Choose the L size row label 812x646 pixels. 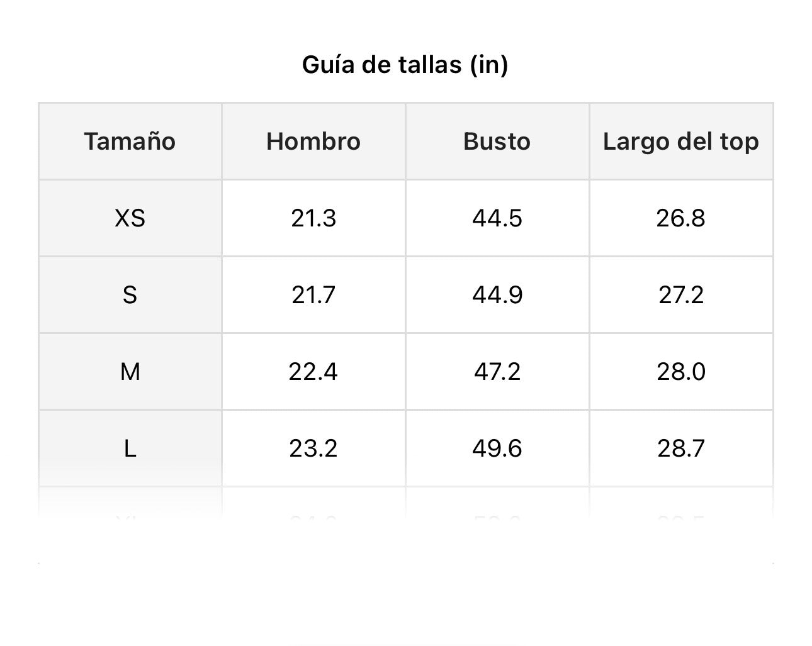tap(130, 448)
